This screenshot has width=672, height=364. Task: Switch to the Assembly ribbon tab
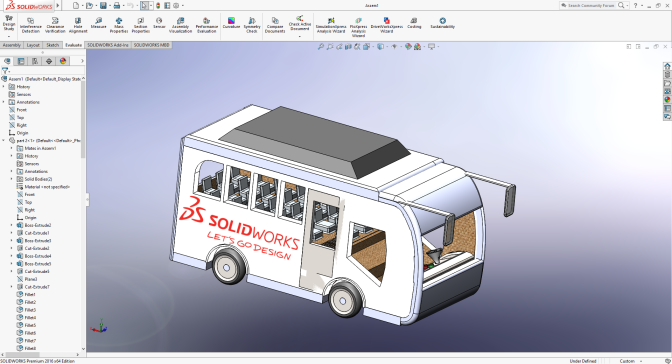(x=12, y=45)
